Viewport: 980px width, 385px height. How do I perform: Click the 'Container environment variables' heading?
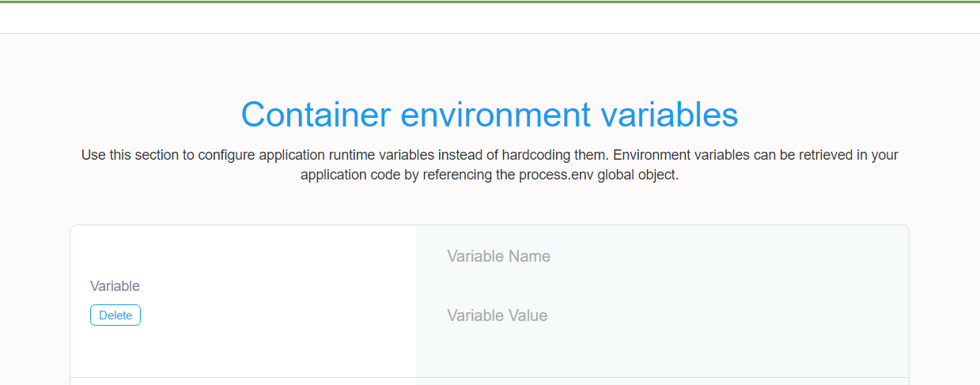click(x=490, y=115)
